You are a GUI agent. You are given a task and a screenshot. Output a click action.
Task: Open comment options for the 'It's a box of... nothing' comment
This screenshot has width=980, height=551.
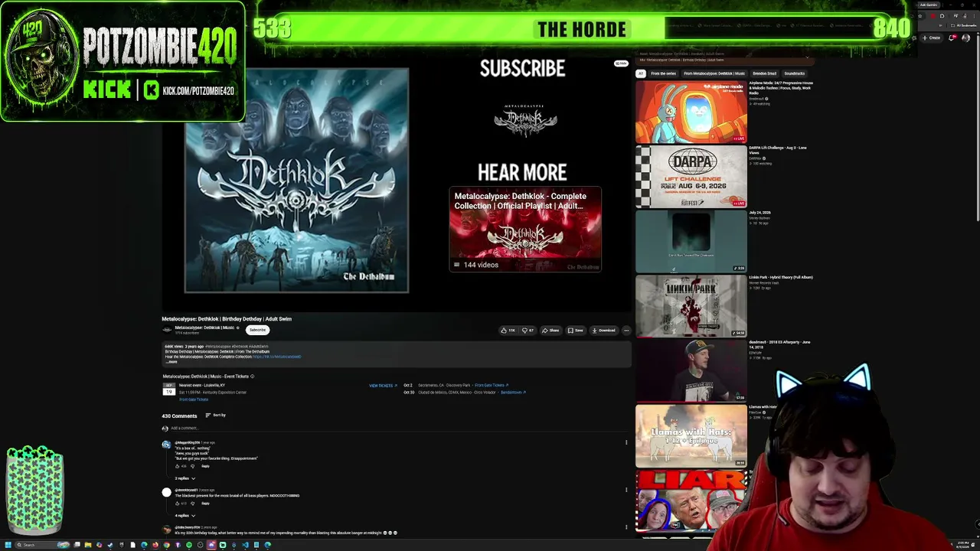pos(626,442)
